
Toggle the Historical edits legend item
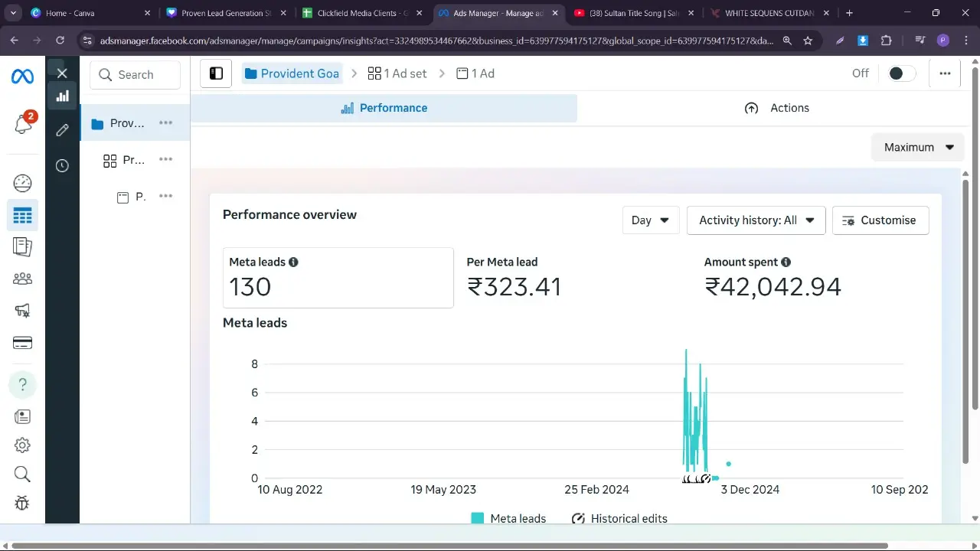point(619,518)
